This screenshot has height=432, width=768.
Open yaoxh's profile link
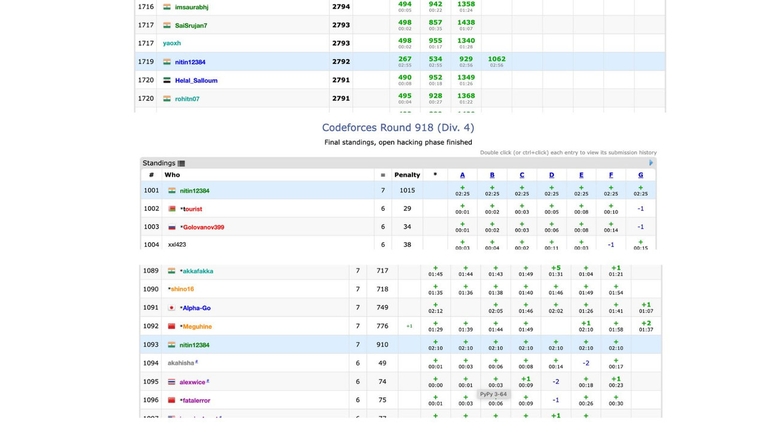pyautogui.click(x=171, y=43)
